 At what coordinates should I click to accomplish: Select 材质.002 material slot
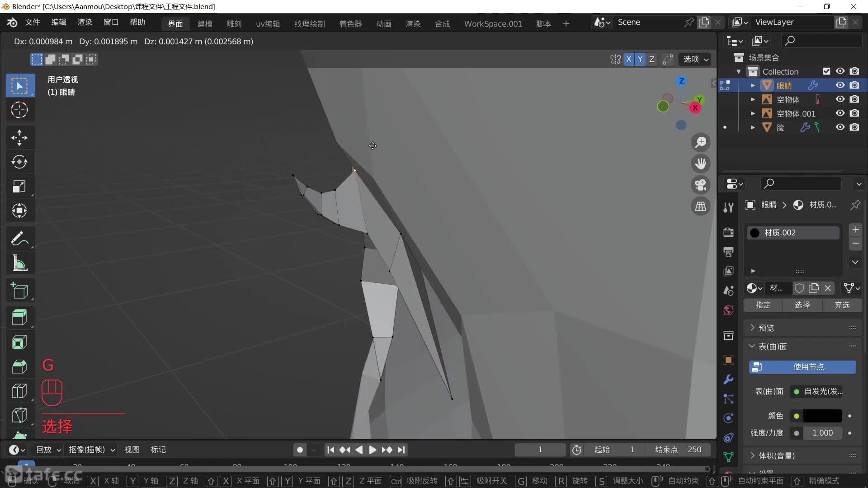793,233
